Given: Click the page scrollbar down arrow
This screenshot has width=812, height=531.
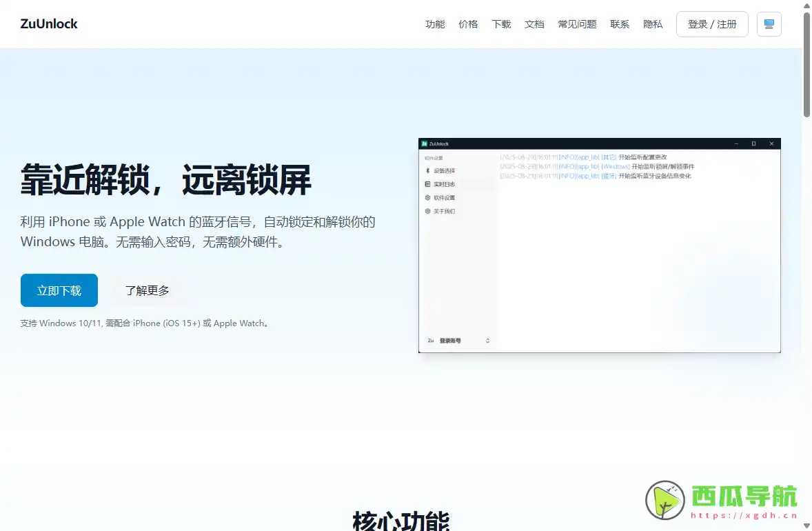Looking at the screenshot, I should 806,525.
